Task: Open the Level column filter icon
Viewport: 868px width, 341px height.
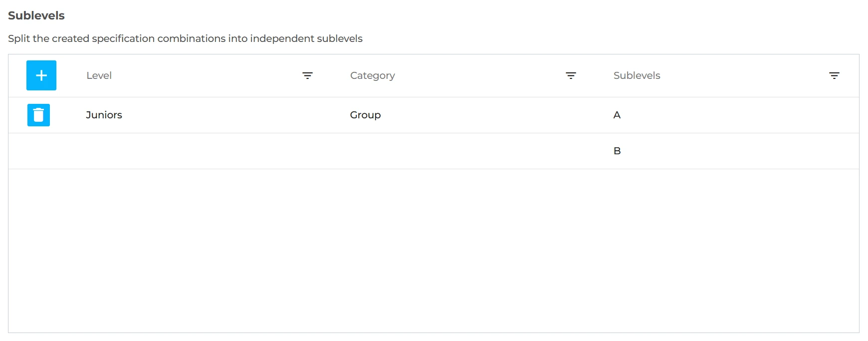Action: coord(307,75)
